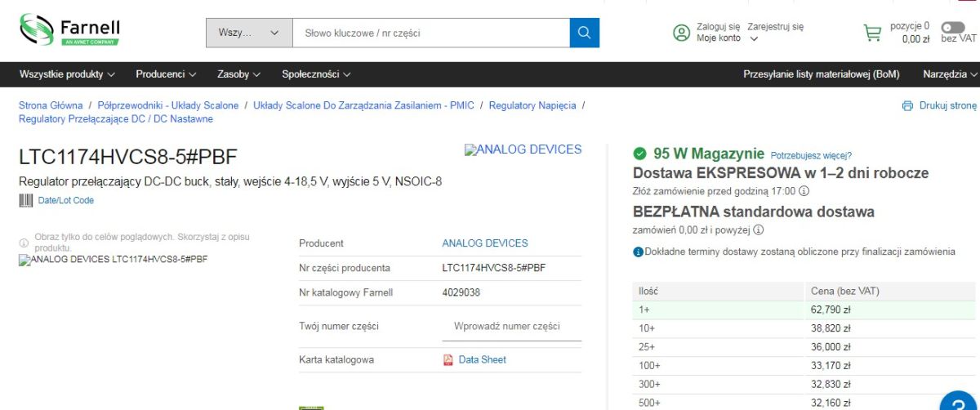Click the 62,790 zł price cell
Screen dimensions: 980x410
[831, 310]
